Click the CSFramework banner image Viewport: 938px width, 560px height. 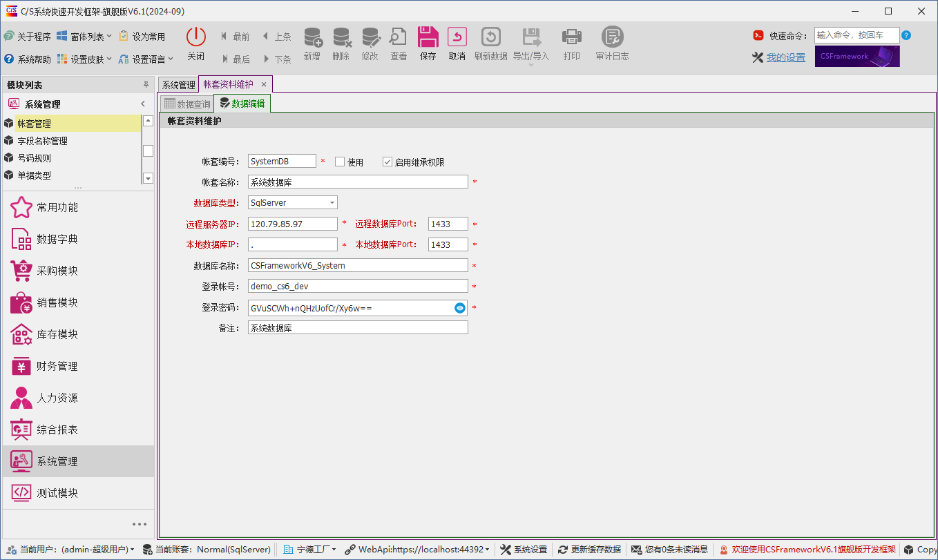[x=857, y=57]
